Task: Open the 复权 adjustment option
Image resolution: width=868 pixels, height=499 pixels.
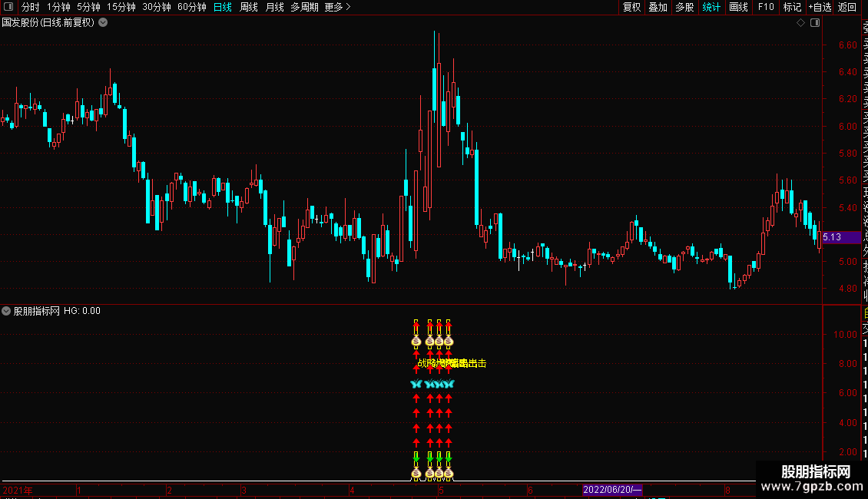Action: coord(631,7)
